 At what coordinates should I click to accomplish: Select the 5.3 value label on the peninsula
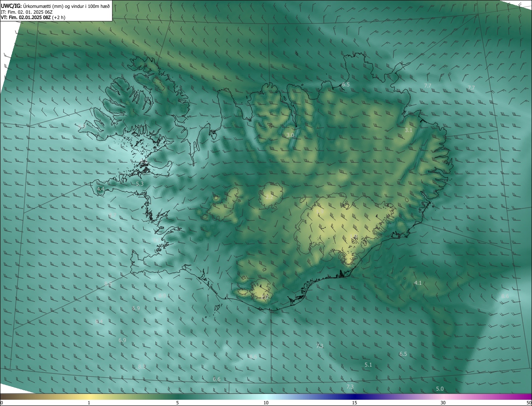(140, 183)
